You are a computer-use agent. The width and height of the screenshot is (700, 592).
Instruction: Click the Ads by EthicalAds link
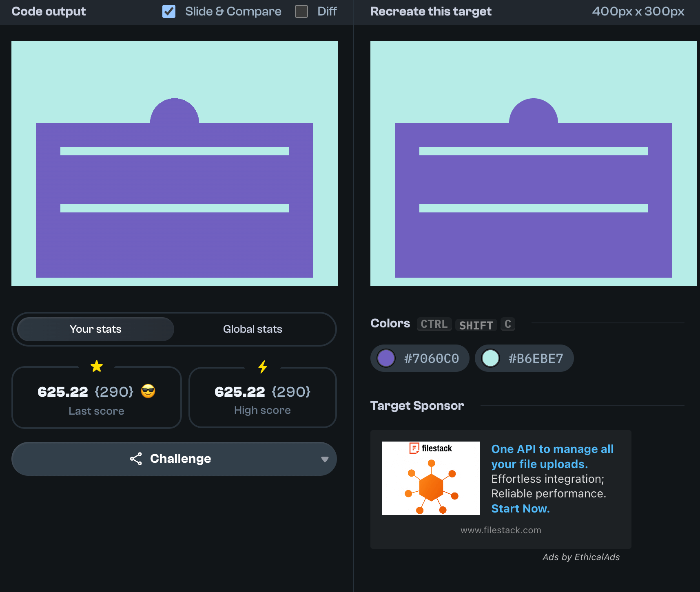point(581,557)
